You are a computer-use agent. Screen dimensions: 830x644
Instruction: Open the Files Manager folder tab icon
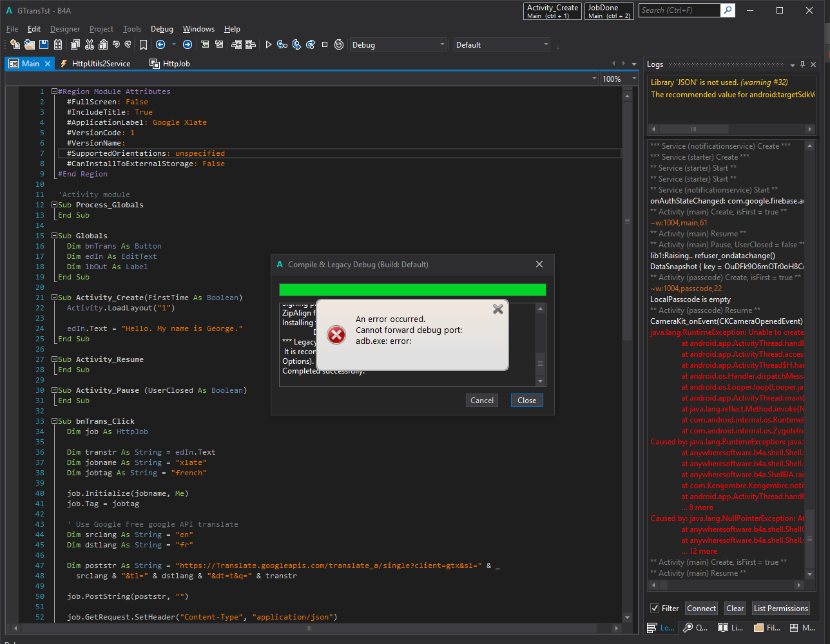click(759, 627)
